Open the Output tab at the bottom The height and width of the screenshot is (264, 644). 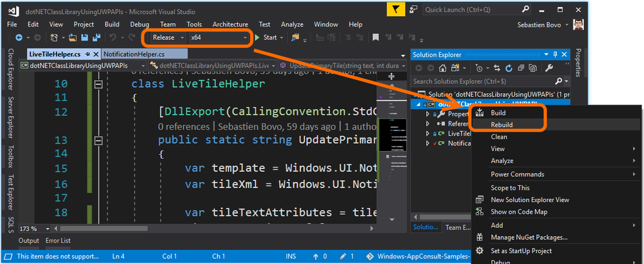pos(29,241)
